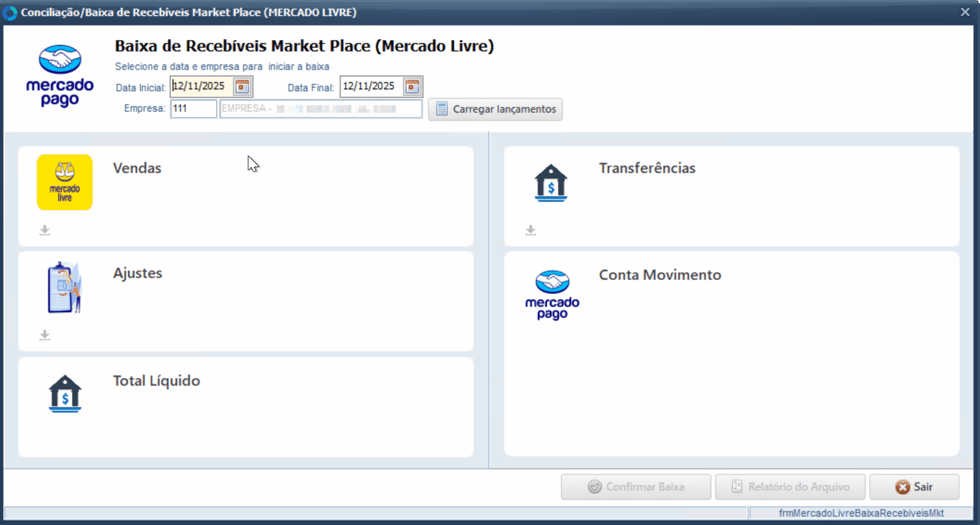Viewport: 980px width, 525px height.
Task: Click the Transferências bank icon
Action: tap(551, 183)
